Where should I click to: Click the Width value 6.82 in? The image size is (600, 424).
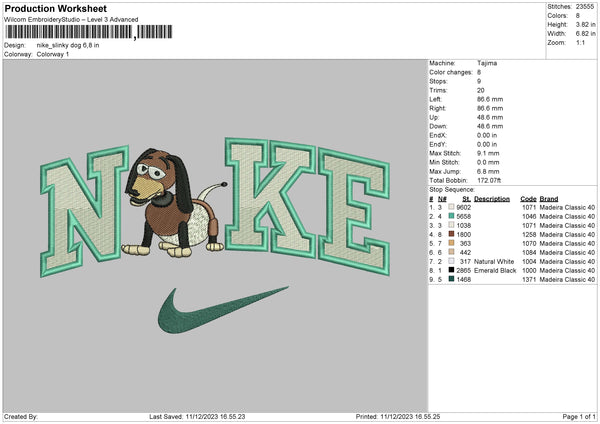[x=585, y=34]
